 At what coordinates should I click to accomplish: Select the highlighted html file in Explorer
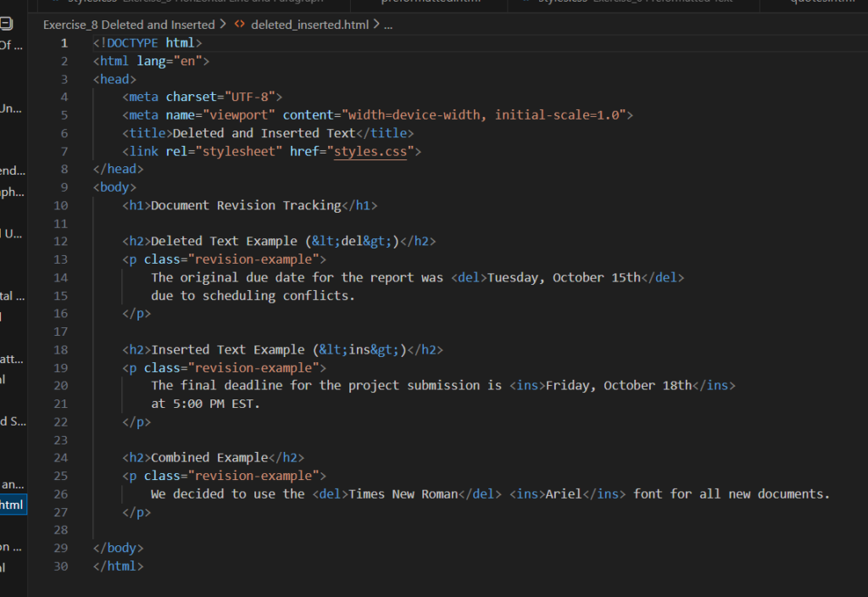12,505
